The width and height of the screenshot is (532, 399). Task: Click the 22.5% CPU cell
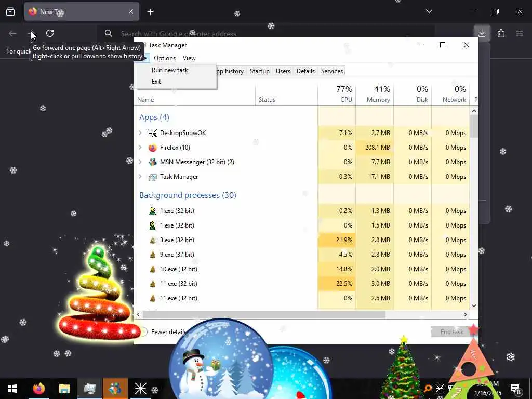(x=337, y=283)
